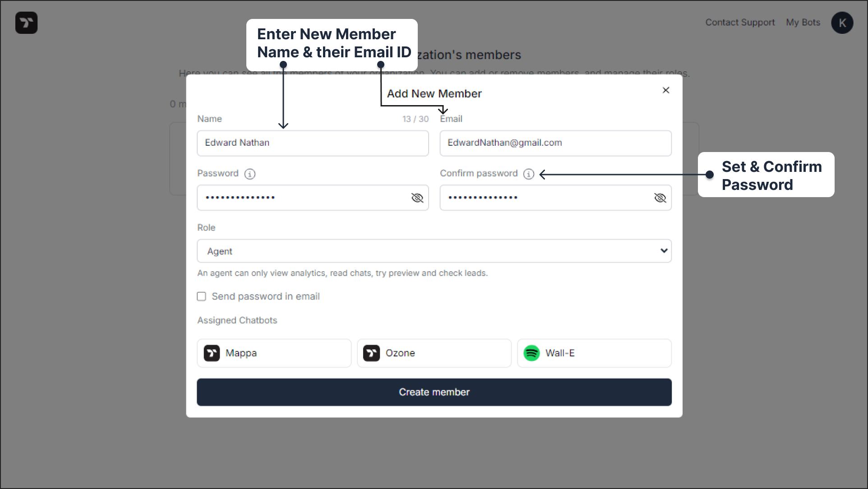The height and width of the screenshot is (489, 868).
Task: Click the info icon next to Password label
Action: 250,174
